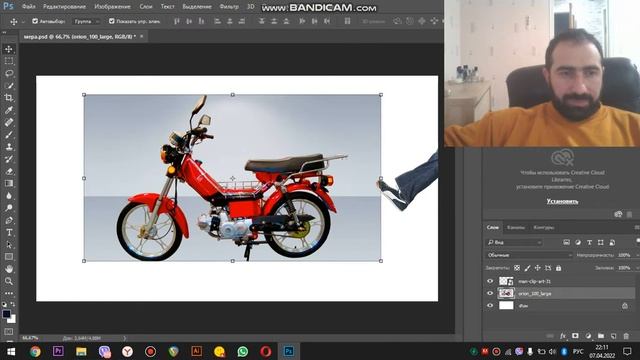This screenshot has height=360, width=640.
Task: Open the Windows Start menu
Action: pos(11,351)
